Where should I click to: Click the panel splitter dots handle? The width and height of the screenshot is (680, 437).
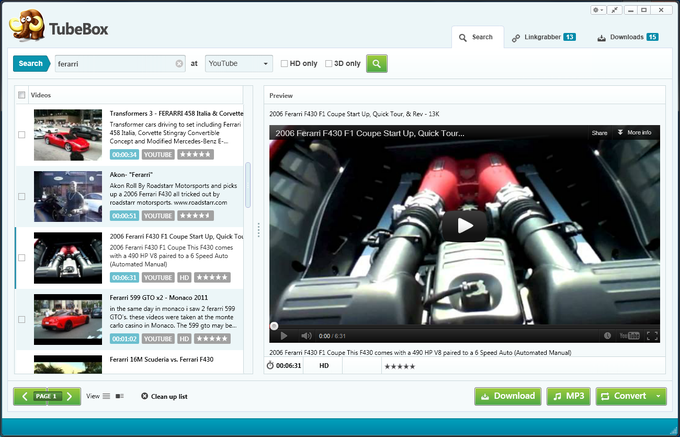258,230
